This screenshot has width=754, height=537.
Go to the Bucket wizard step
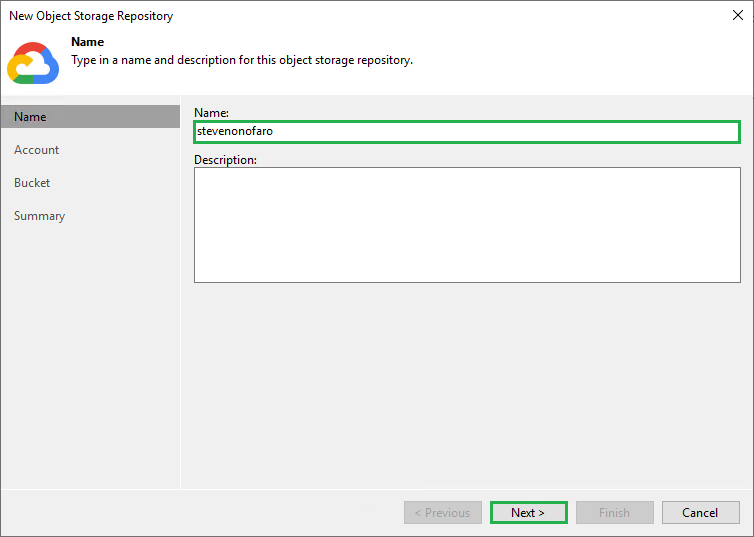tap(32, 183)
